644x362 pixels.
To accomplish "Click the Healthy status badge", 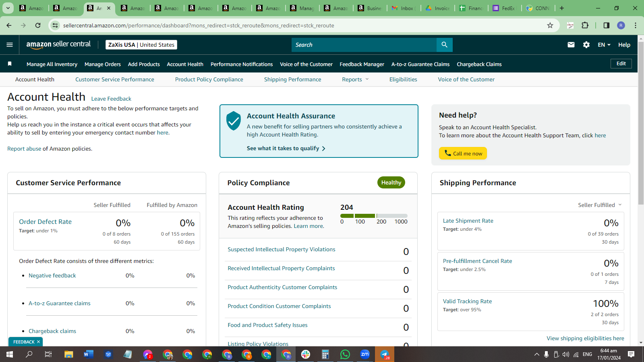I will (391, 182).
